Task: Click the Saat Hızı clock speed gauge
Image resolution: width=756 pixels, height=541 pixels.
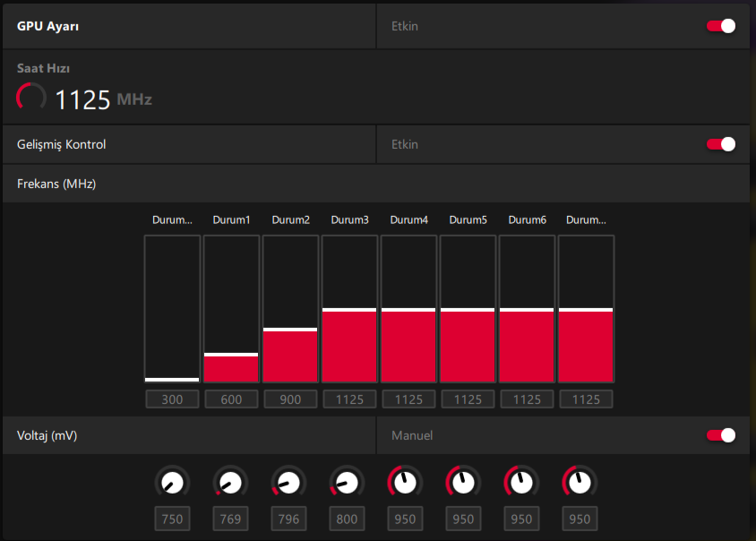Action: pyautogui.click(x=31, y=98)
